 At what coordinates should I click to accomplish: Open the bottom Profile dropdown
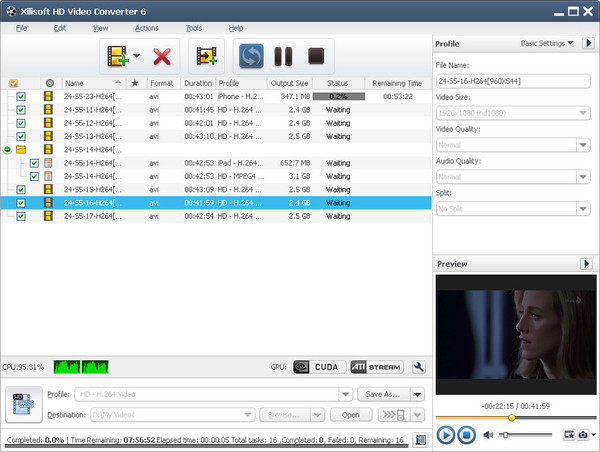click(345, 394)
